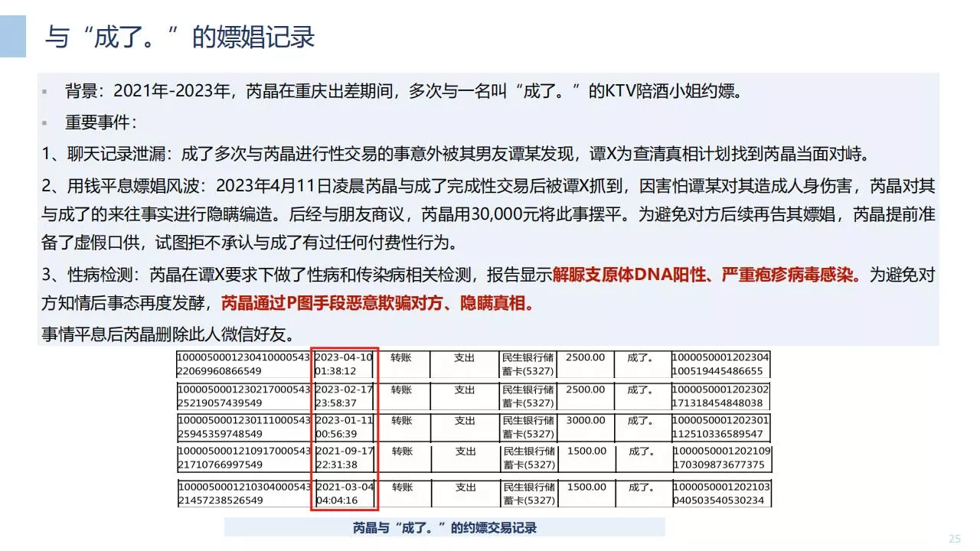Select the 支出 cell in the last row

click(x=465, y=487)
